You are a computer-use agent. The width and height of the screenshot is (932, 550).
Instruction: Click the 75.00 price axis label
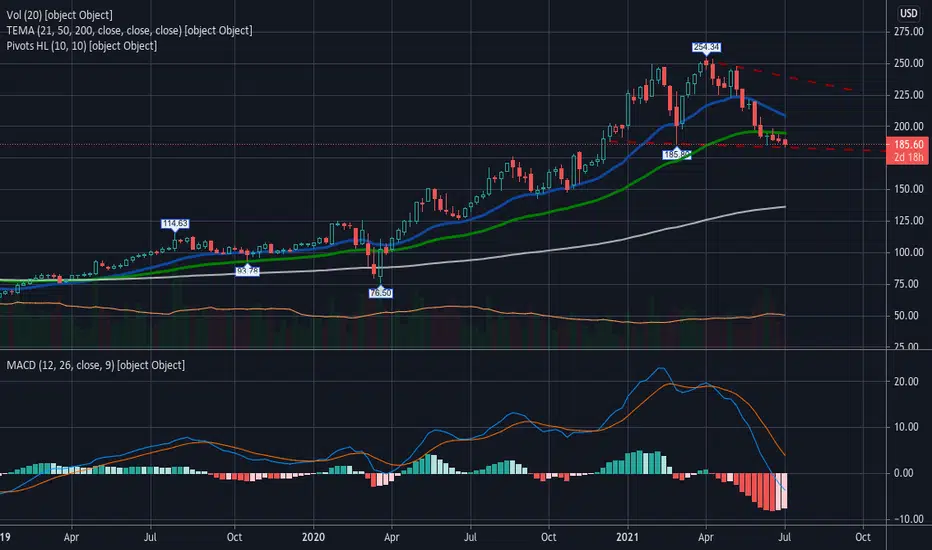908,284
